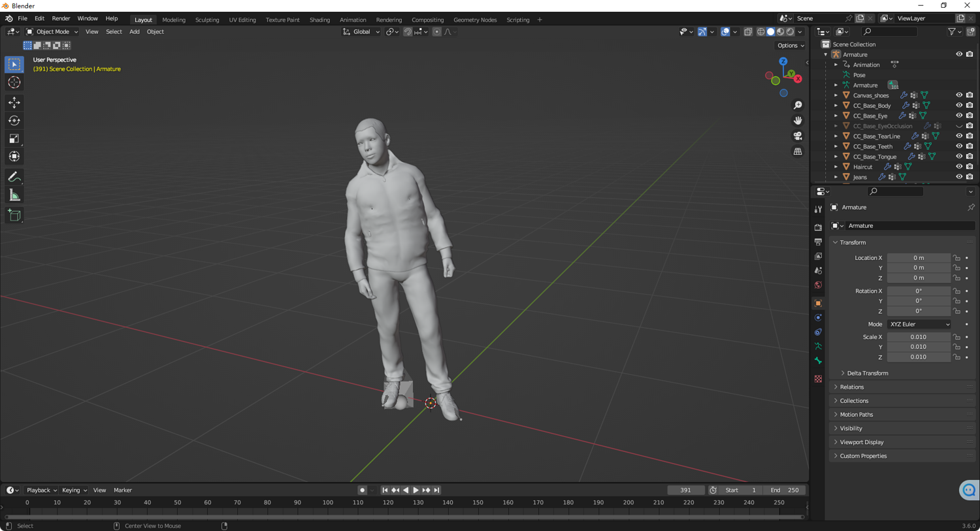Switch viewport shading to wireframe
Screen dimensions: 980x531
pyautogui.click(x=760, y=31)
